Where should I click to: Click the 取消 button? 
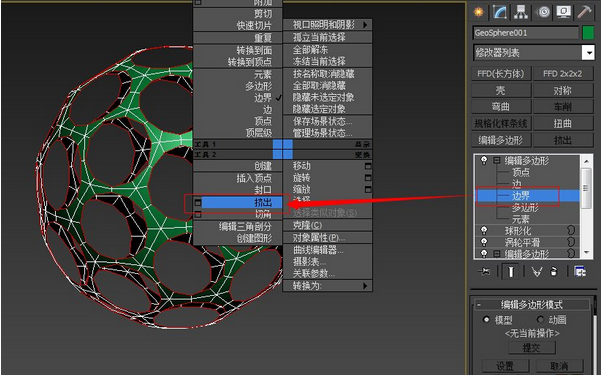pos(560,365)
